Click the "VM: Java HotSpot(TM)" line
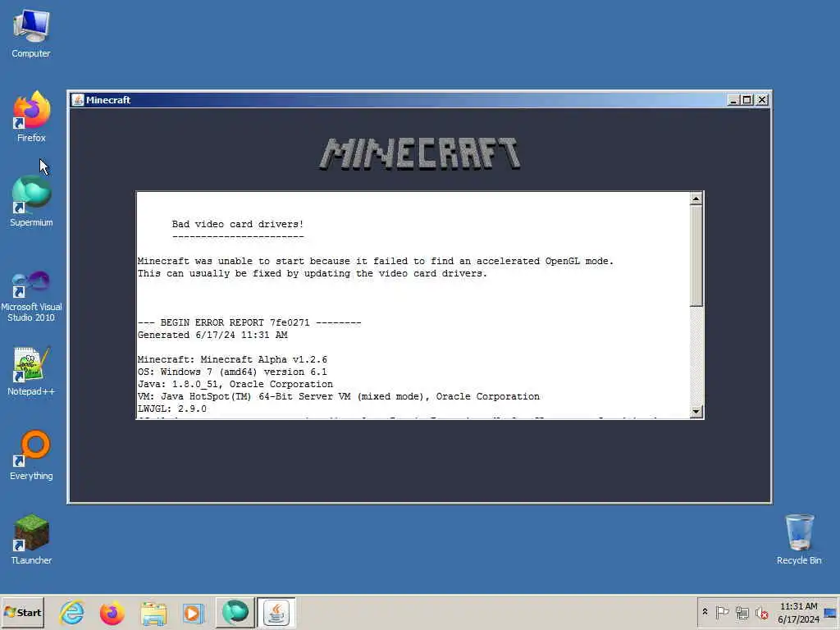840x630 pixels. coord(339,396)
